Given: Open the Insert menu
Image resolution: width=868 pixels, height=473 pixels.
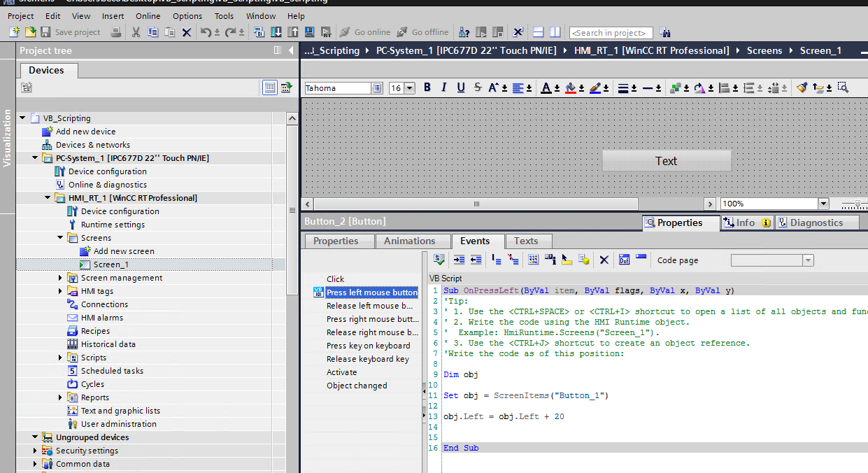Looking at the screenshot, I should (113, 15).
